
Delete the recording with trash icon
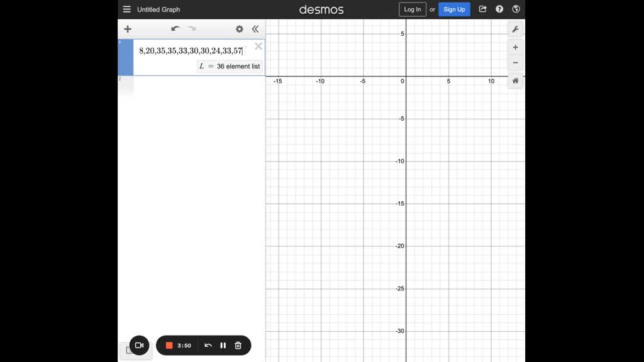tap(238, 346)
